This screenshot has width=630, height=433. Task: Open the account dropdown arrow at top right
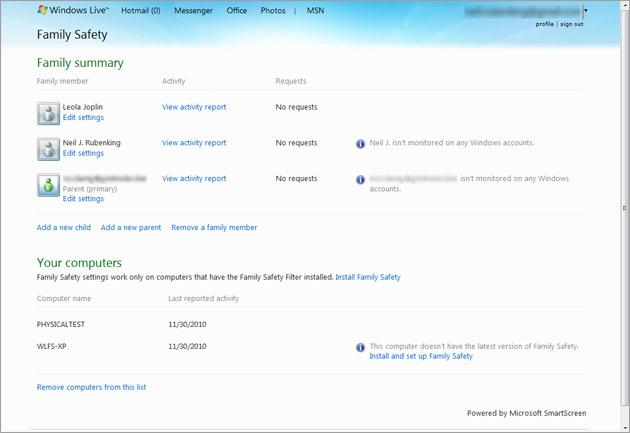[x=585, y=10]
